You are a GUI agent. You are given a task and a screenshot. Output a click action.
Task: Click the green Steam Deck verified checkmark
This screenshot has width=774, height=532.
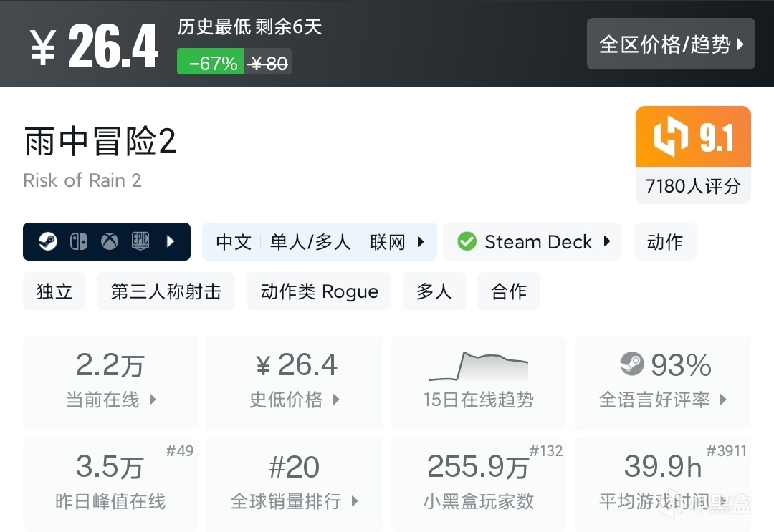click(467, 242)
